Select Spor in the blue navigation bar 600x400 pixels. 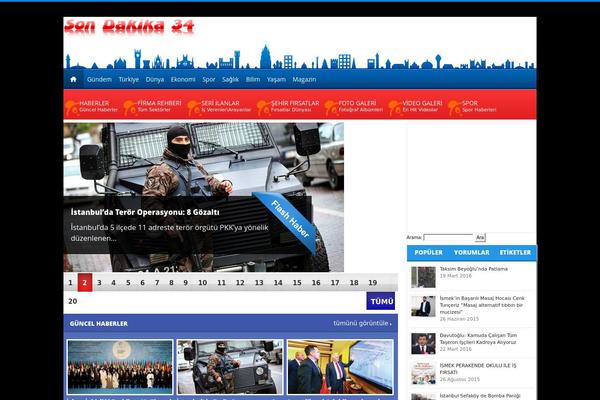point(209,79)
